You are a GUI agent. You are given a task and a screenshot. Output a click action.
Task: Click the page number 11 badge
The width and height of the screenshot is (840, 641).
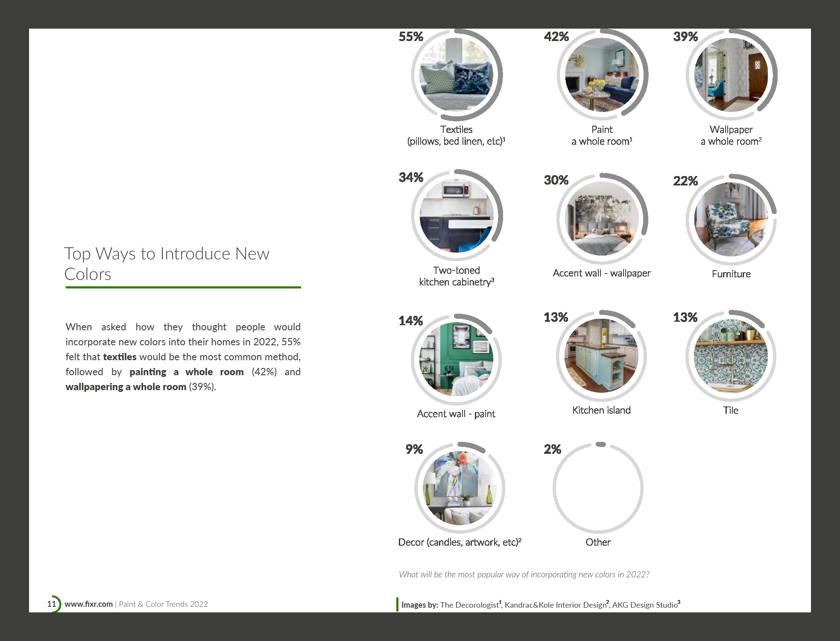pyautogui.click(x=52, y=604)
